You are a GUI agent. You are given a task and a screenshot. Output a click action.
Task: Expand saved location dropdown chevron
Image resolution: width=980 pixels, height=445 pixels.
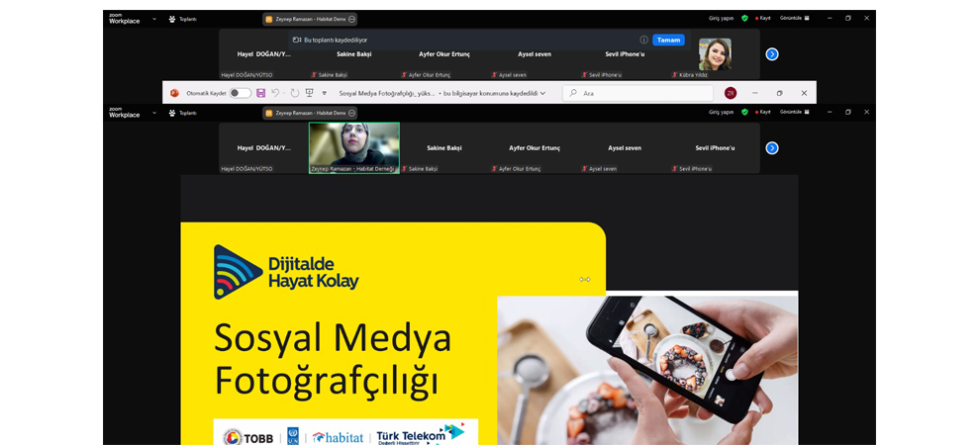click(x=542, y=93)
